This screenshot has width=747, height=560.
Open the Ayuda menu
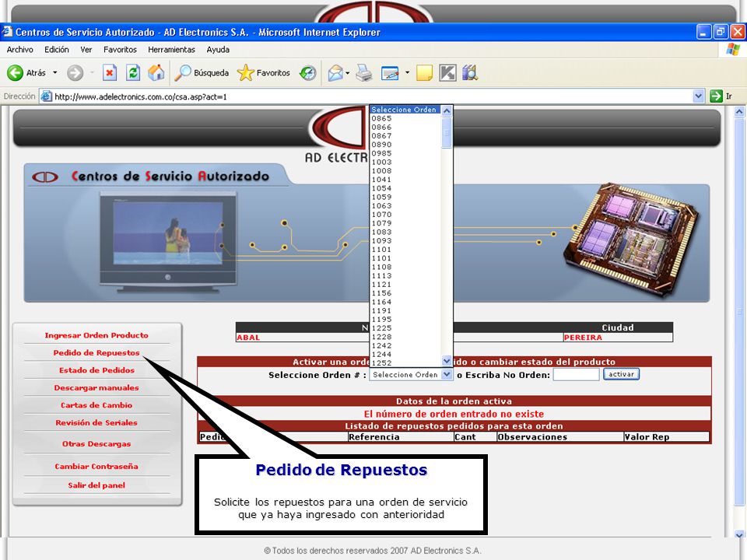(218, 50)
